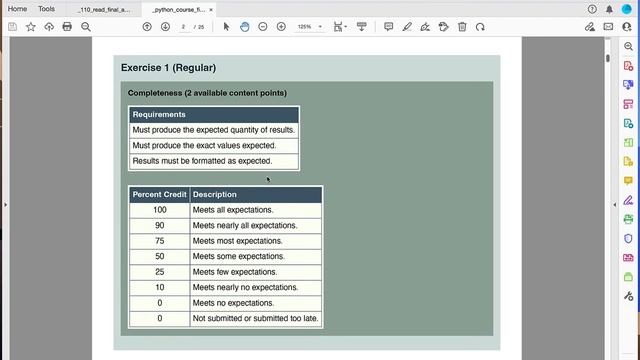This screenshot has width=640, height=360.
Task: Go to the previous page with up arrow
Action: coord(147,27)
